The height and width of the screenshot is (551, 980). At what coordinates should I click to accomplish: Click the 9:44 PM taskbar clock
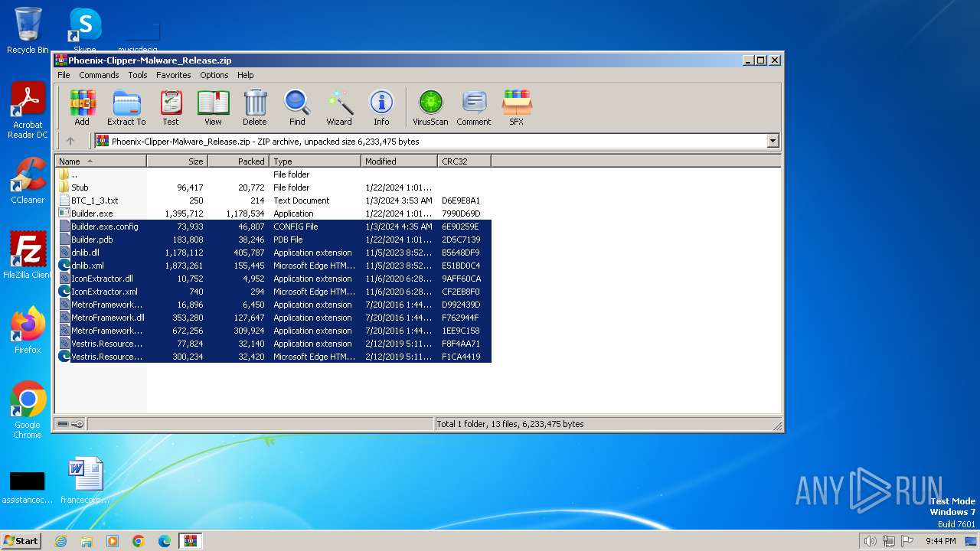click(940, 541)
